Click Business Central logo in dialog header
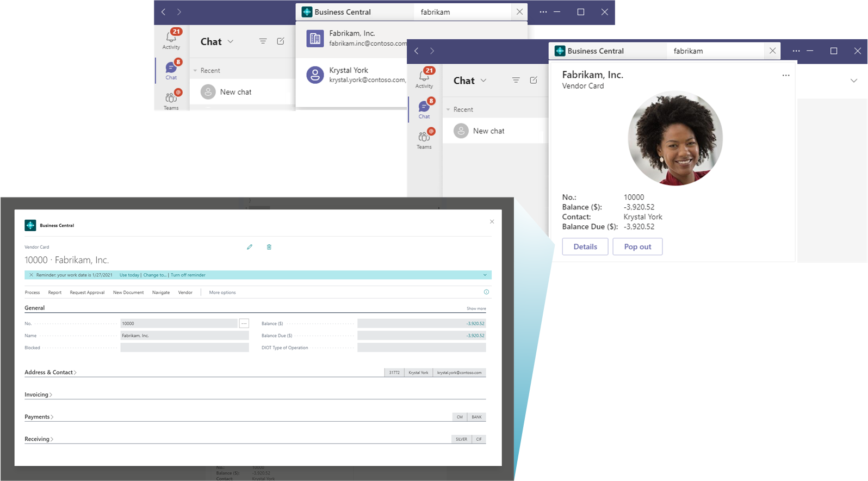Screen dimensions: 868x481 (30, 225)
